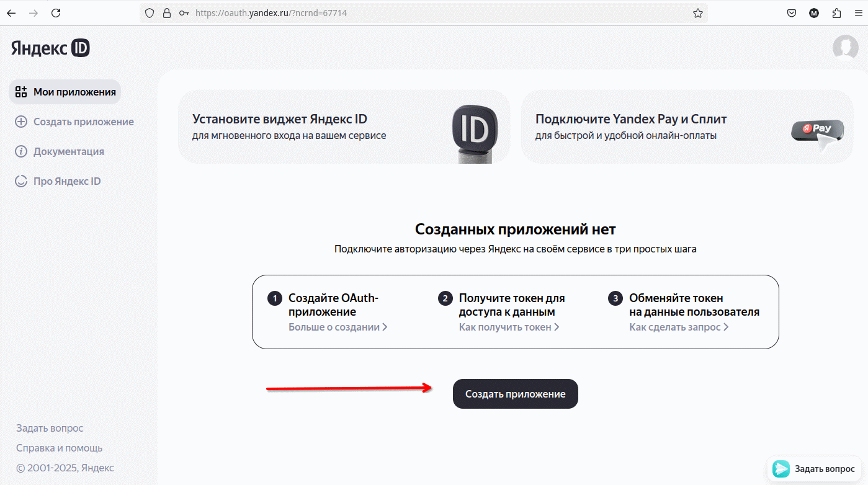Open the Больше о создании link

(x=338, y=327)
